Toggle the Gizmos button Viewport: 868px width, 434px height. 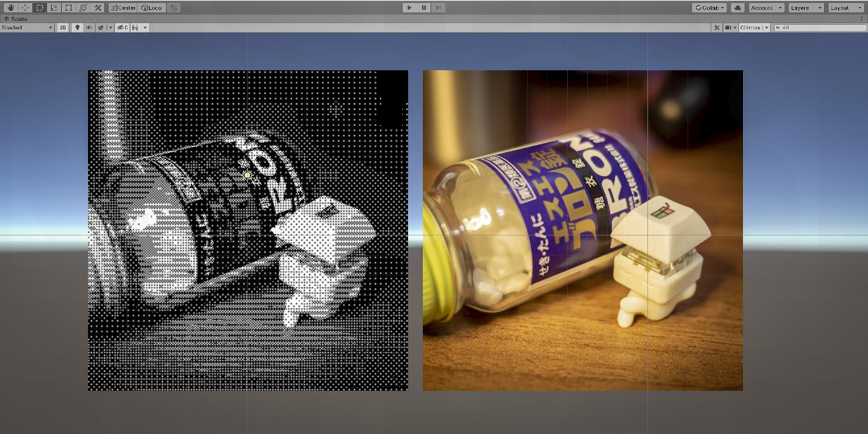[751, 27]
